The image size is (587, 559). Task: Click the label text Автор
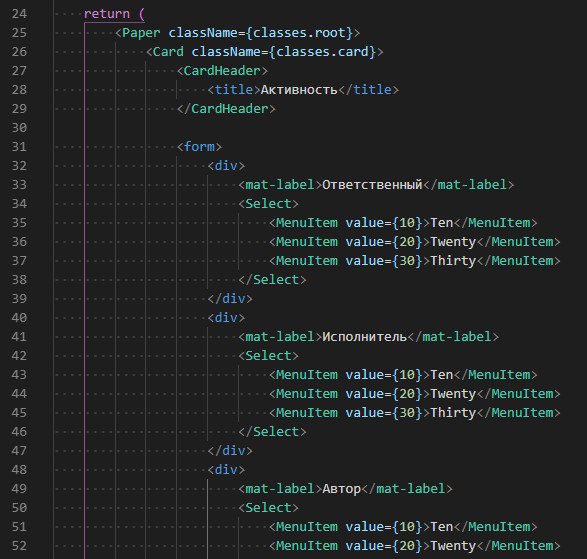pyautogui.click(x=341, y=489)
